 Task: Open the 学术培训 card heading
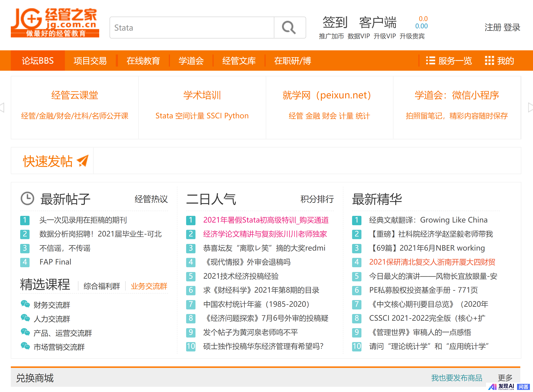(x=202, y=95)
